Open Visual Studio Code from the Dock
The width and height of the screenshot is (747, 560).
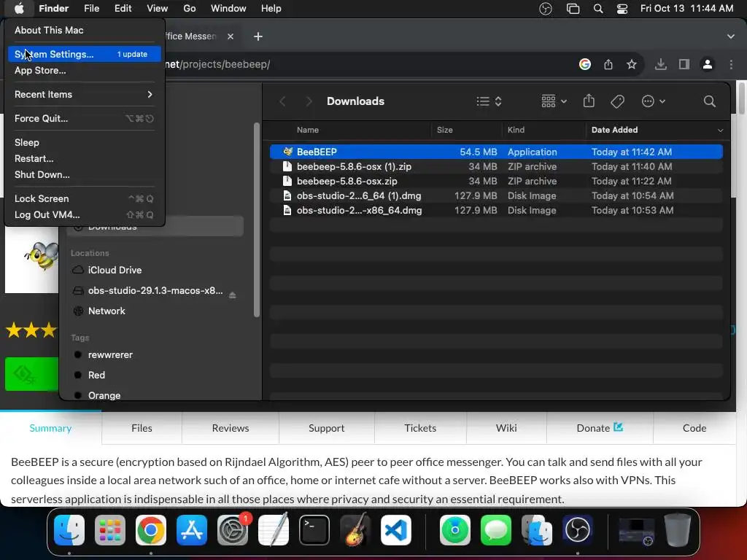coord(396,530)
